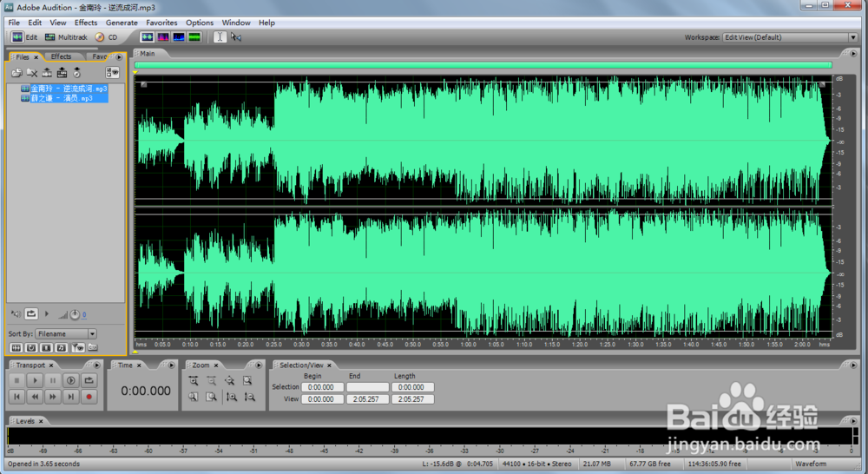Click Zoom In Horizontally icon
Screen dimensions: 868x474
tap(194, 380)
